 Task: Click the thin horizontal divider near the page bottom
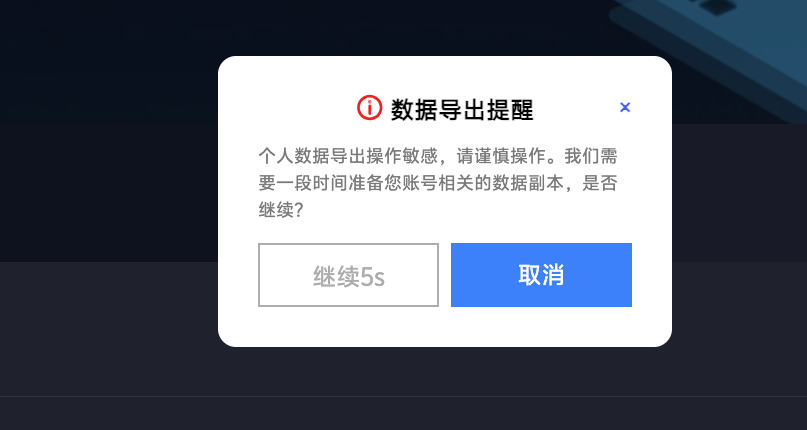[404, 396]
